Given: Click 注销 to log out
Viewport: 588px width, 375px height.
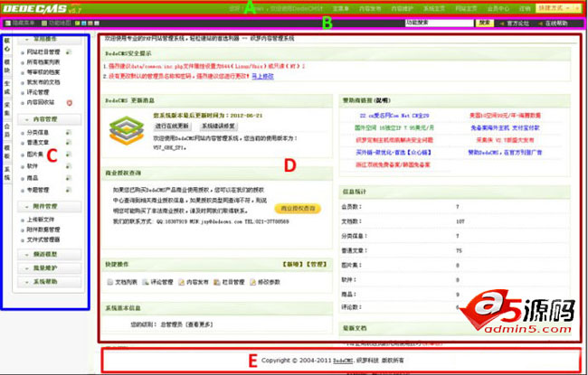Looking at the screenshot, I should 525,9.
